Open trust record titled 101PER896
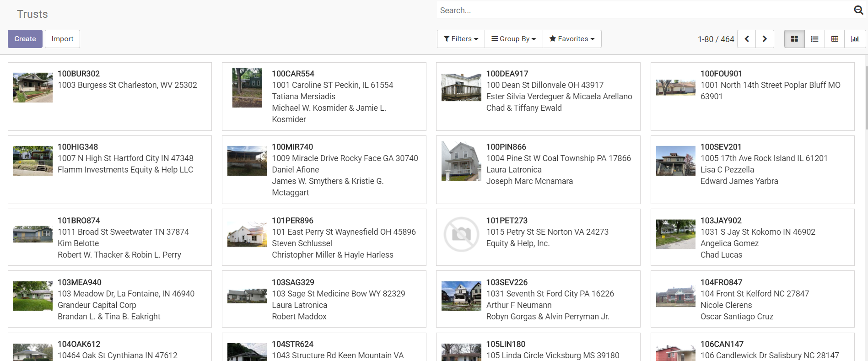Image resolution: width=868 pixels, height=361 pixels. 292,221
